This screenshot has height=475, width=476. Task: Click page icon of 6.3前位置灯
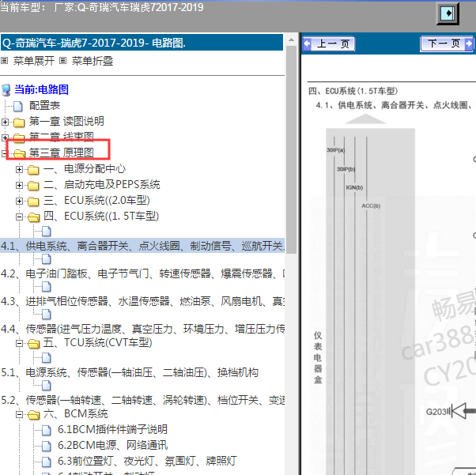(46, 462)
